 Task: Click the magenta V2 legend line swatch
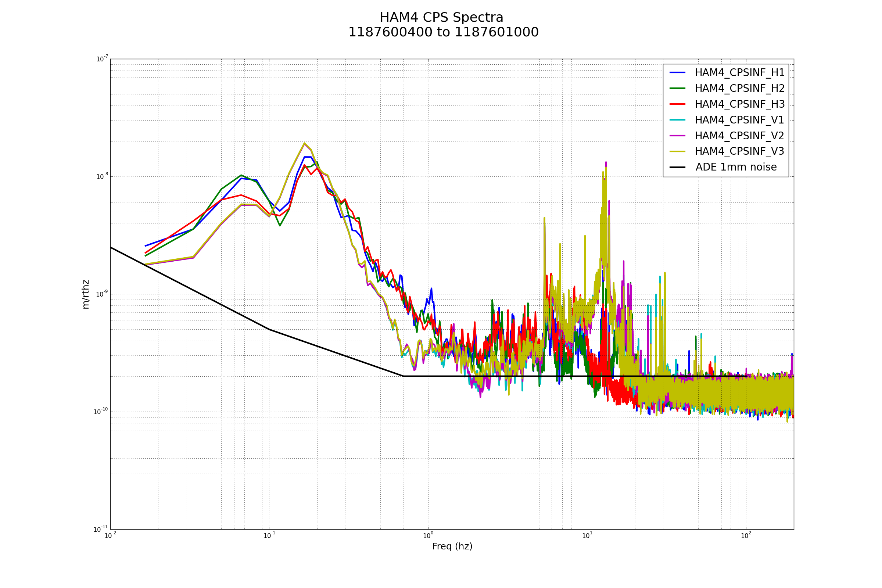(x=677, y=135)
